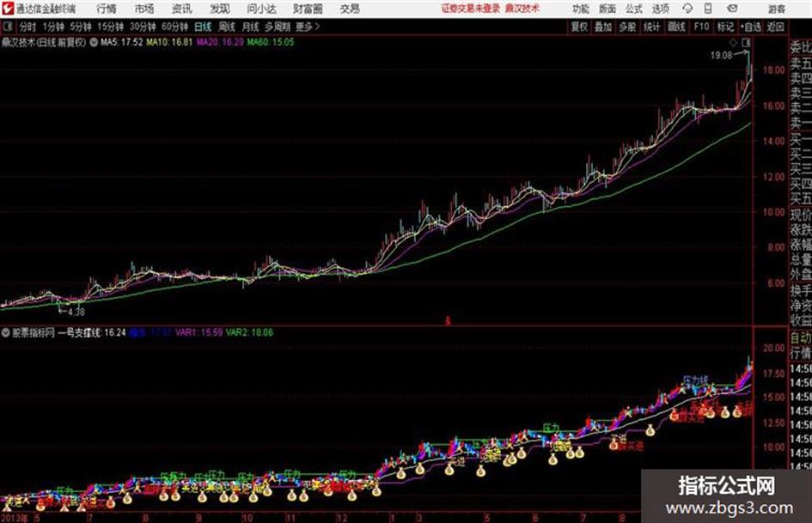Select the 周线 weekly period tab
This screenshot has height=523, width=812.
pyautogui.click(x=227, y=27)
